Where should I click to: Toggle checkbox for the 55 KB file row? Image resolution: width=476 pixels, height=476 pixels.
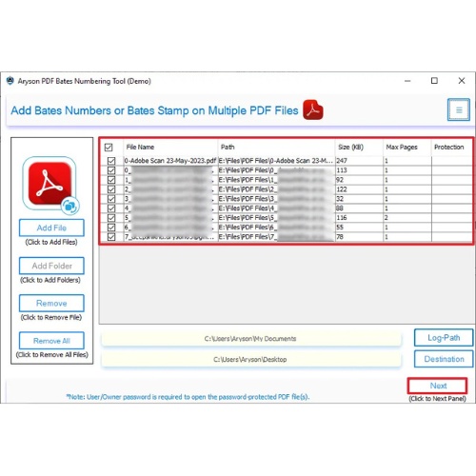pyautogui.click(x=111, y=228)
